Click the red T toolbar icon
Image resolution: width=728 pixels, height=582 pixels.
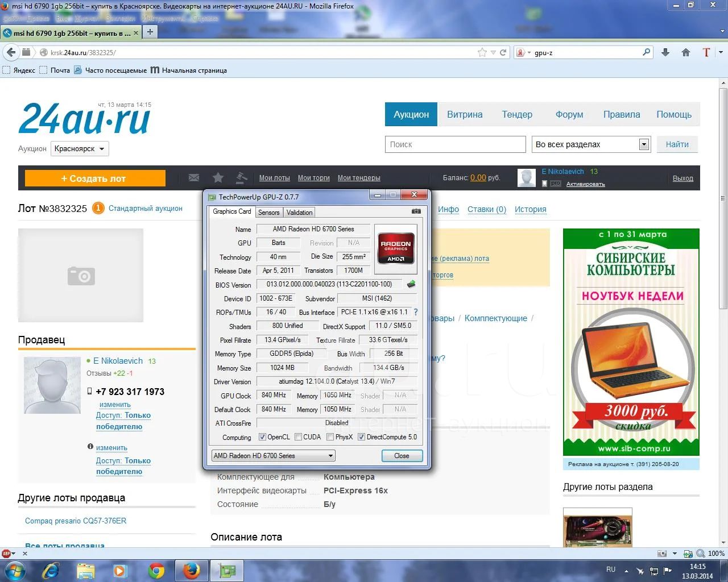click(706, 52)
